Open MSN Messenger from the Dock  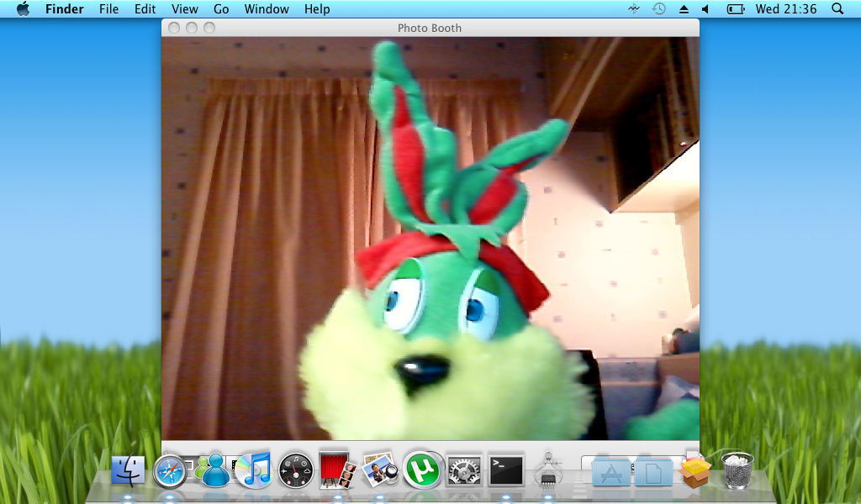[211, 470]
